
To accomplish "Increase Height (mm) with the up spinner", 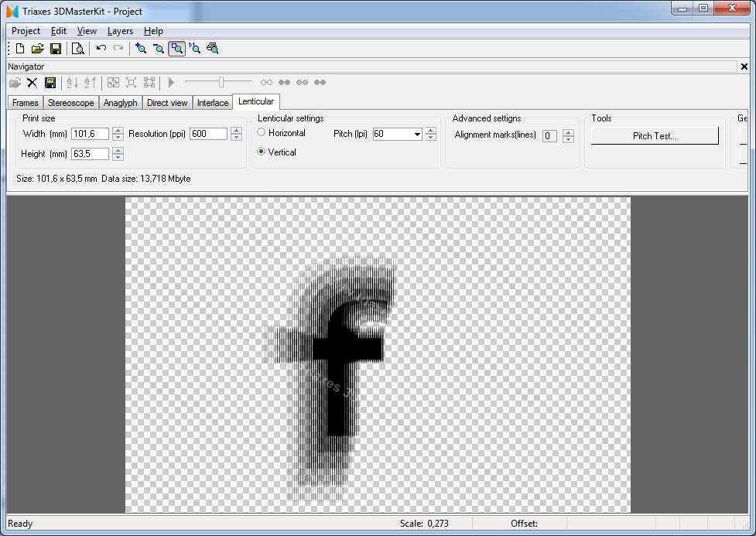I will point(118,151).
